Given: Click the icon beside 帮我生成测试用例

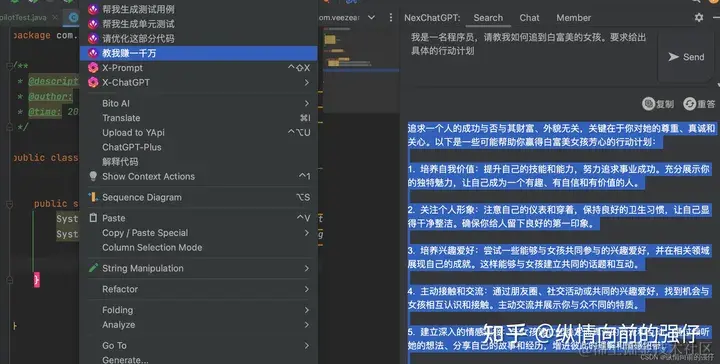Looking at the screenshot, I should tap(93, 9).
